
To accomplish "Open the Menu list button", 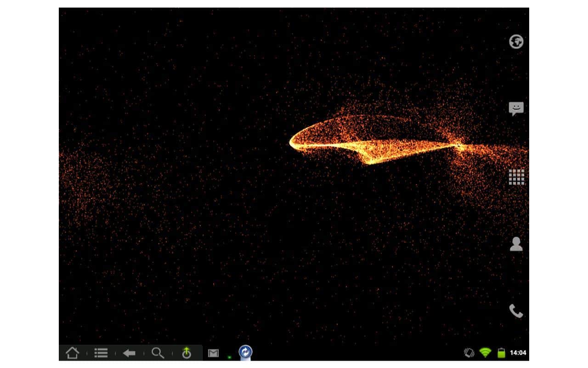I will pyautogui.click(x=101, y=353).
